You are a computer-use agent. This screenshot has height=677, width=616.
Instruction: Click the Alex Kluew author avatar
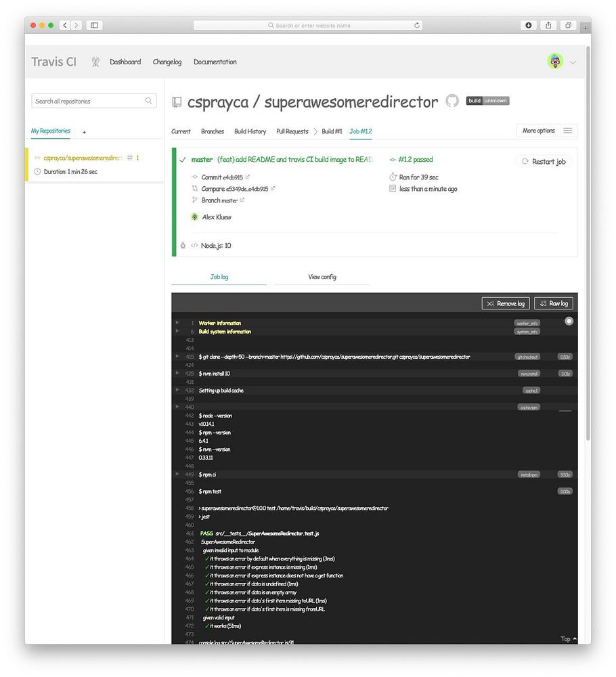195,217
